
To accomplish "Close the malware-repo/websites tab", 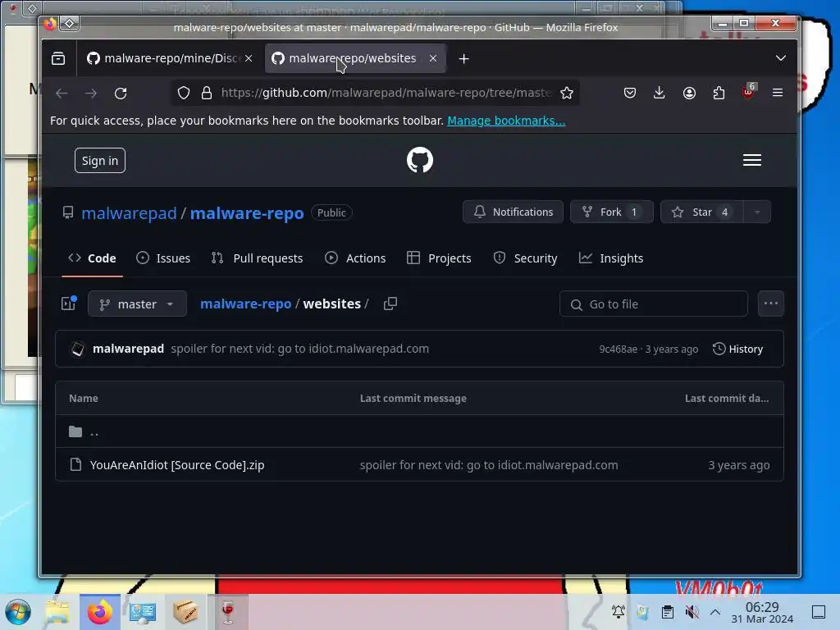I will point(433,58).
